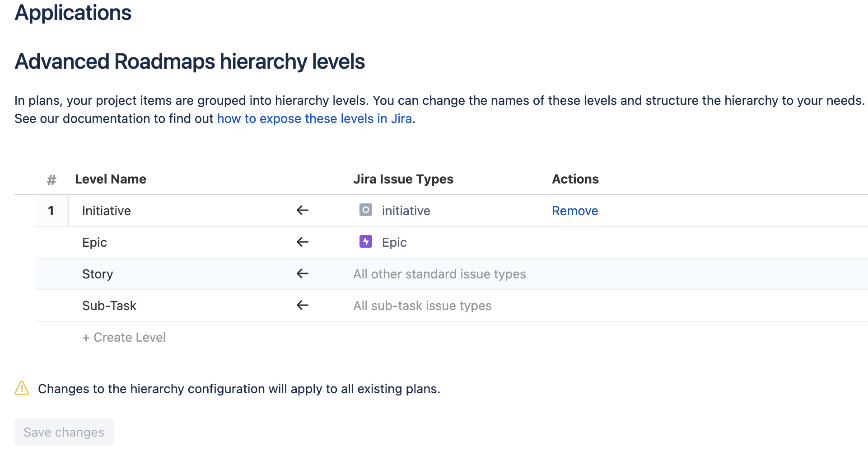Edit the Initiative level name field
Screen dimensions: 868x461
click(x=107, y=211)
